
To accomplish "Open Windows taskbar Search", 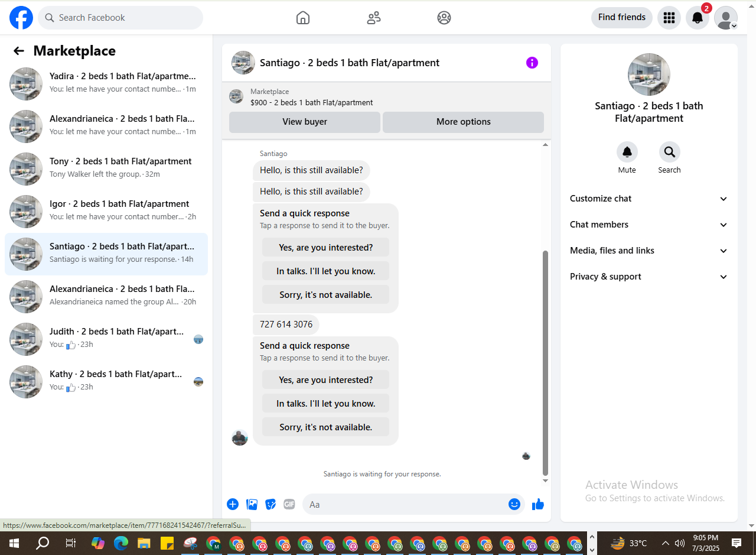I will (x=43, y=543).
